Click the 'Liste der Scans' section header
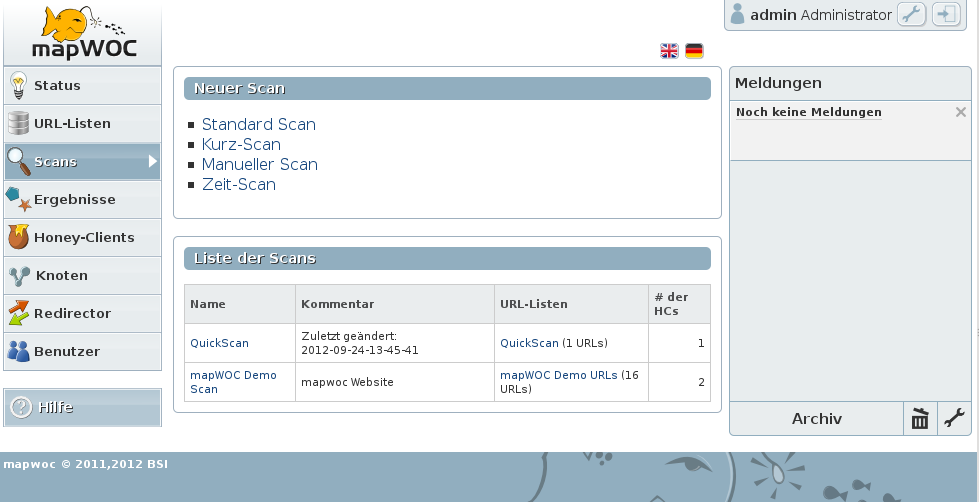Screen dimensions: 979x502 447,258
